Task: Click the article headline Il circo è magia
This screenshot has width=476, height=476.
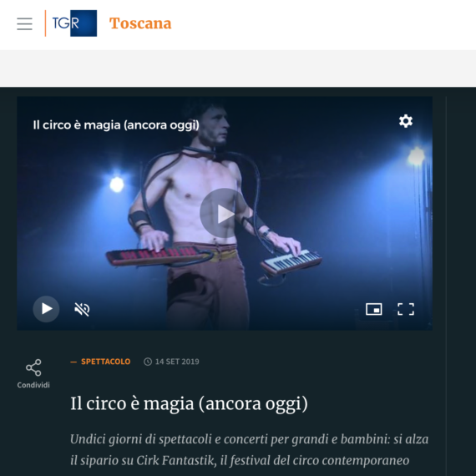Action: pos(189,403)
